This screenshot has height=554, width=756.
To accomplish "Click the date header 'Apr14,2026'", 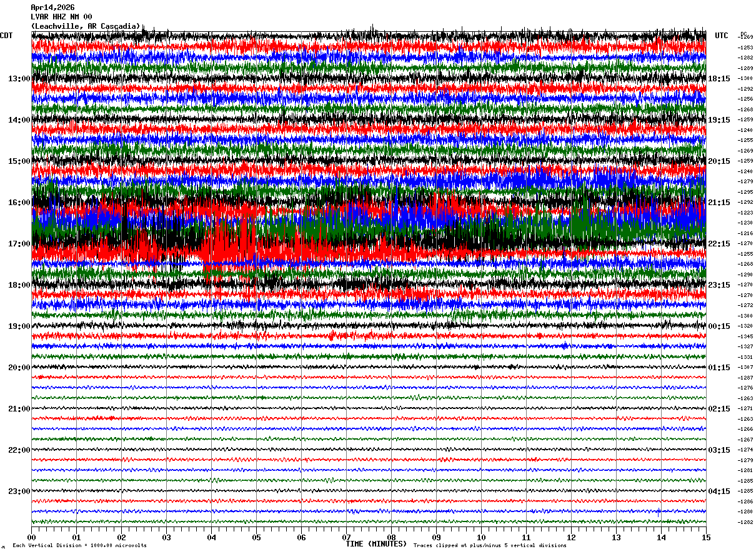I will [52, 8].
